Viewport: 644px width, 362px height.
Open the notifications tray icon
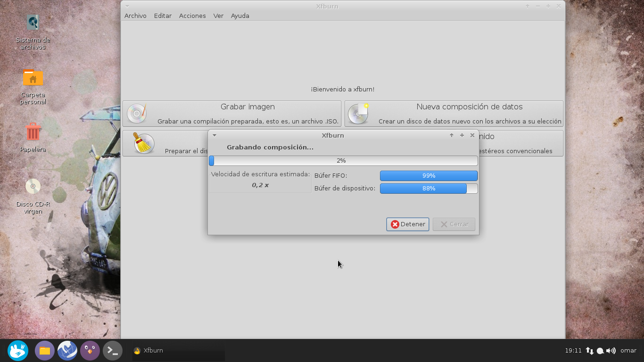600,351
